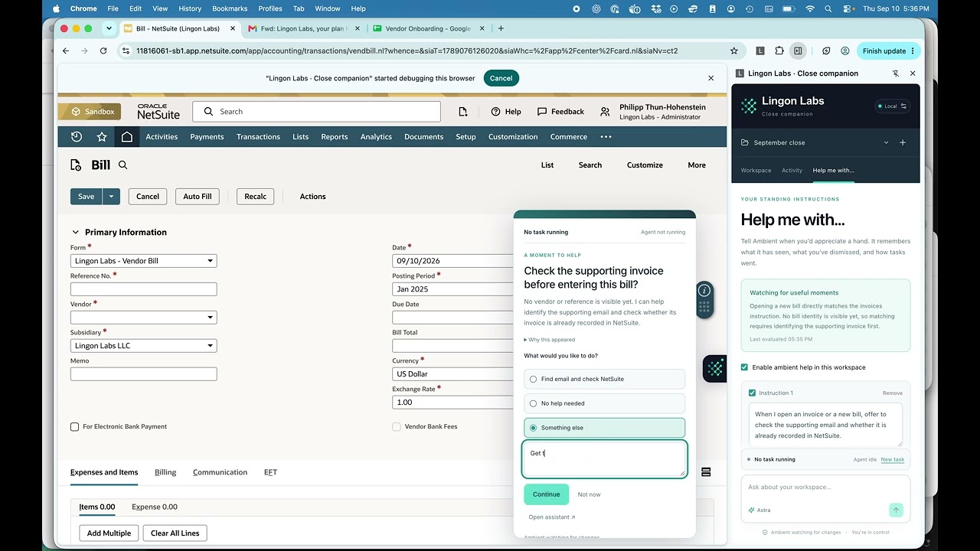Image resolution: width=980 pixels, height=551 pixels.
Task: Open the Transactions menu
Action: [258, 136]
